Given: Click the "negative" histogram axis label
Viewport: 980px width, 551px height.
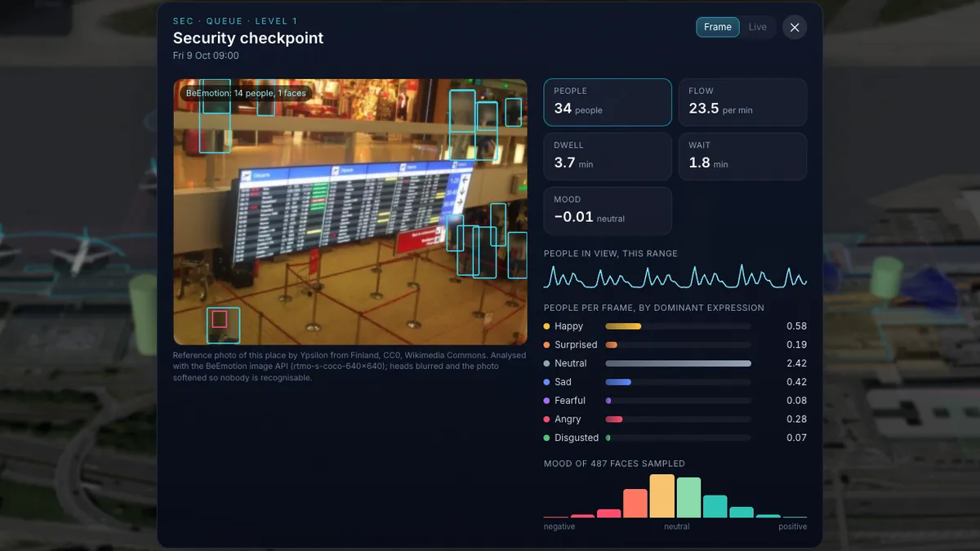Looking at the screenshot, I should [x=559, y=527].
